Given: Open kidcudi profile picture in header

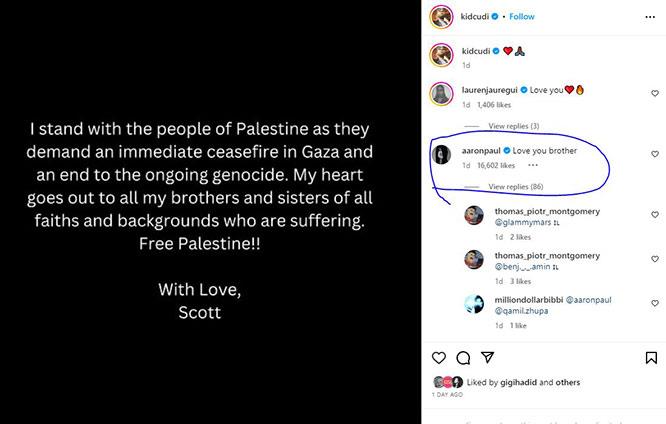Looking at the screenshot, I should [x=439, y=16].
